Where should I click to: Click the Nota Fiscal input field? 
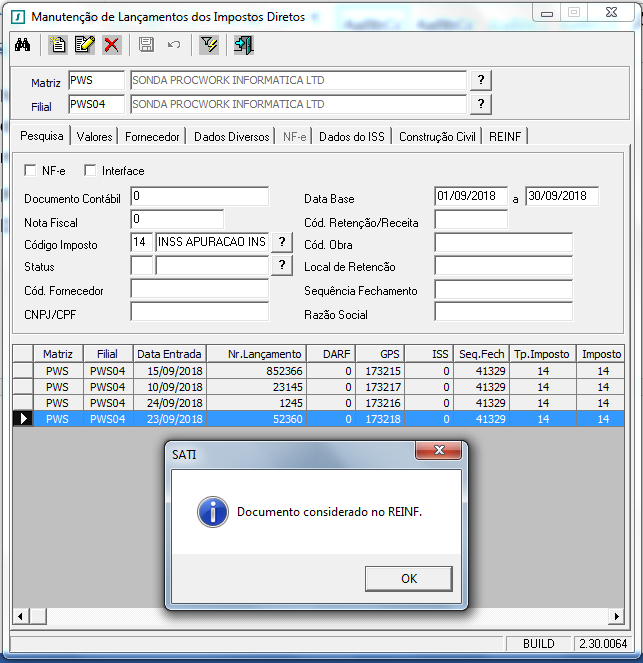(177, 219)
